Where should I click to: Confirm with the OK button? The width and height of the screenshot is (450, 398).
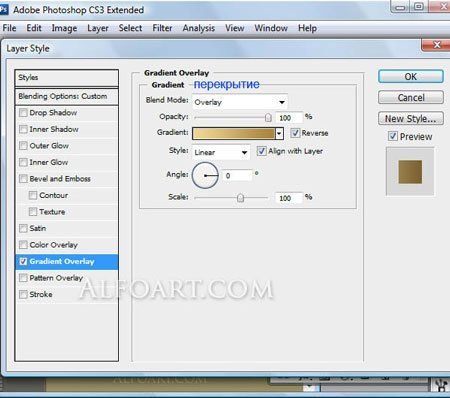point(411,77)
